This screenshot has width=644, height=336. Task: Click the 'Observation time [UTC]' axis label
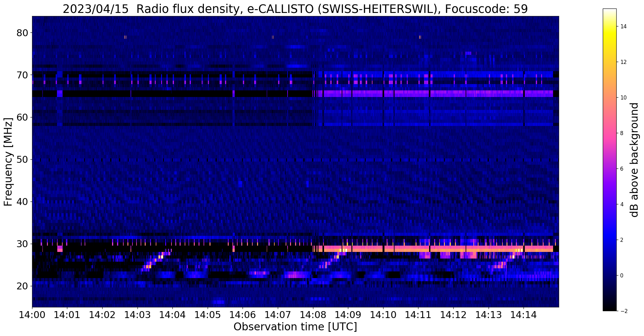[295, 327]
